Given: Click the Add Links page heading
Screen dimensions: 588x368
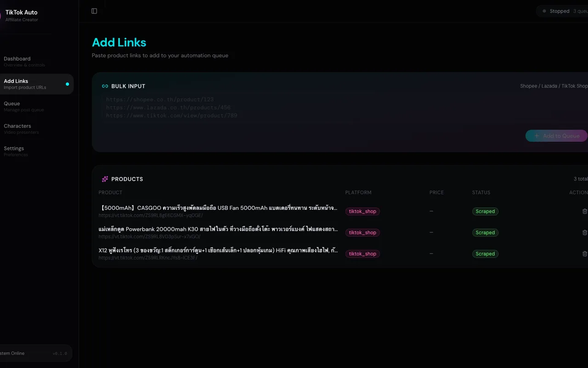Looking at the screenshot, I should [119, 42].
